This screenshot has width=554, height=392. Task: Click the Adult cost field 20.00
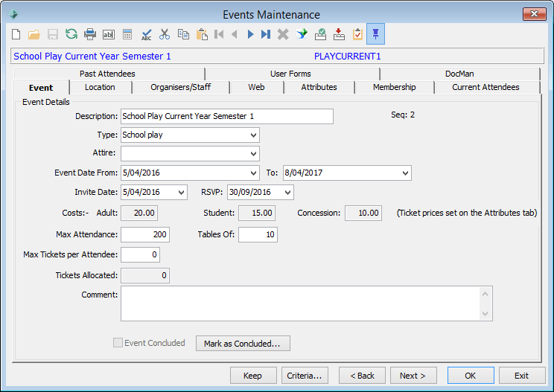pos(139,213)
